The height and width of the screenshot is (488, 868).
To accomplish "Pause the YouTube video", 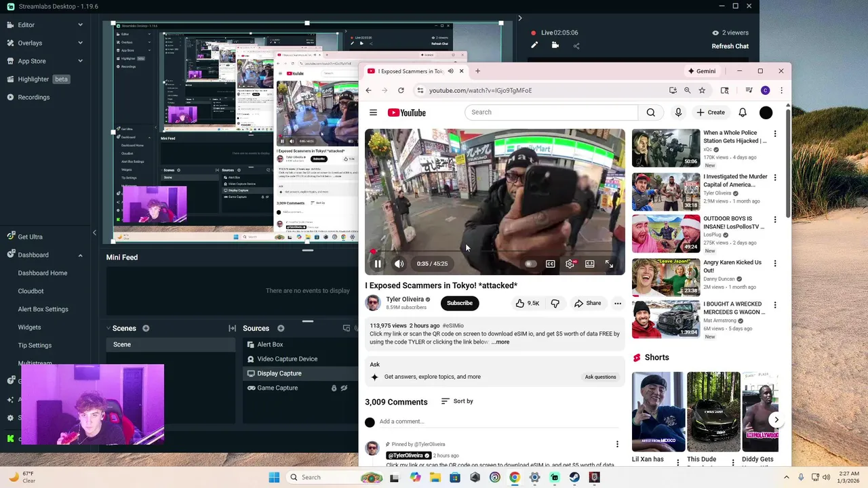I will tap(378, 264).
